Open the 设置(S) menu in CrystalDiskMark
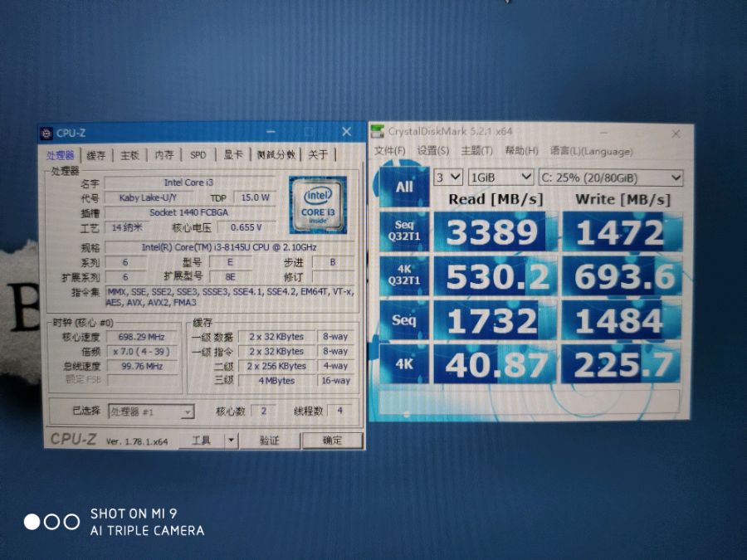This screenshot has width=747, height=560. tap(433, 150)
